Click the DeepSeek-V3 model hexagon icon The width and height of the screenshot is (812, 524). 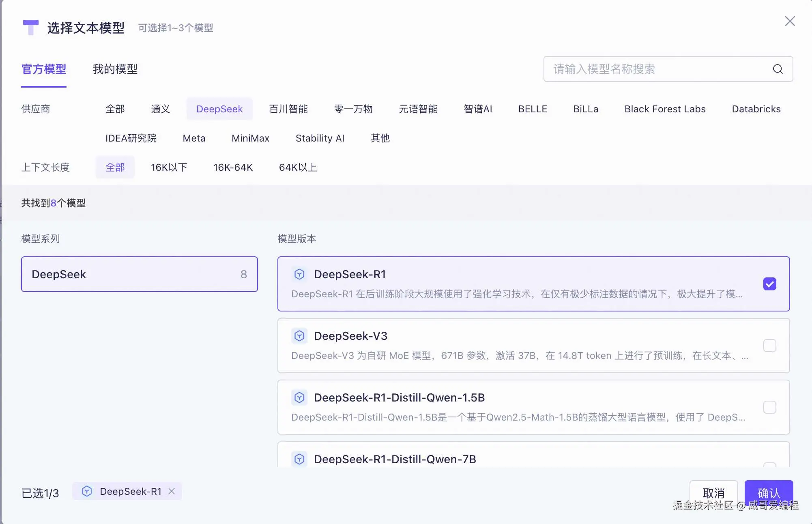[x=299, y=336]
